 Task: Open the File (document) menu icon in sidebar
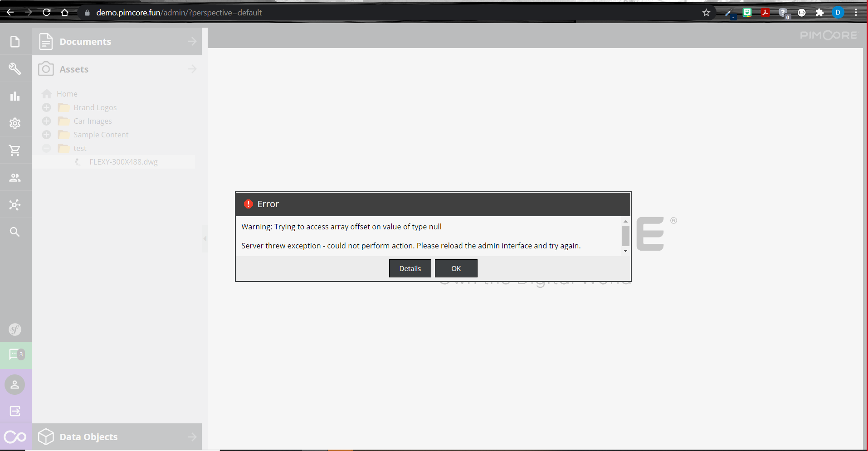pyautogui.click(x=15, y=42)
